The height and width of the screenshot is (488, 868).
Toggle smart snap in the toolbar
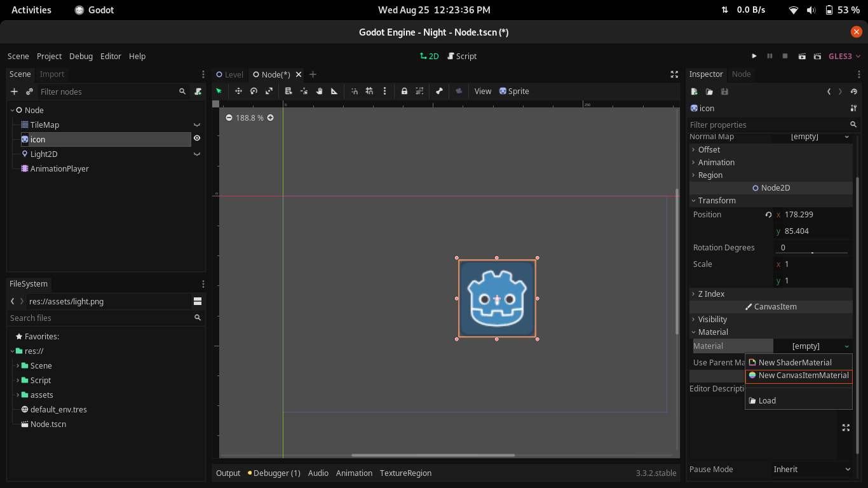point(355,91)
